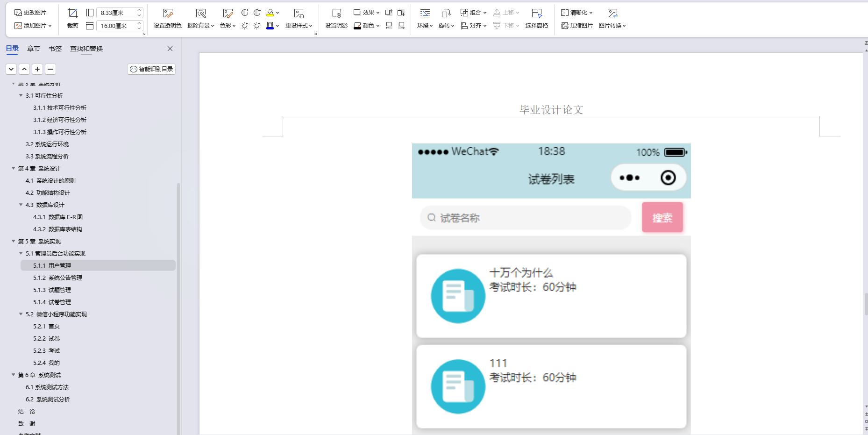Collapse the 第5章 系统实现 tree node
This screenshot has height=435, width=868.
(14, 241)
